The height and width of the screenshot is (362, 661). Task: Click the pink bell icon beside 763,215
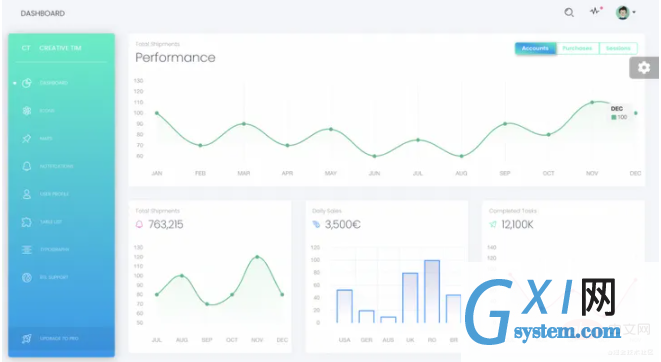coord(139,224)
